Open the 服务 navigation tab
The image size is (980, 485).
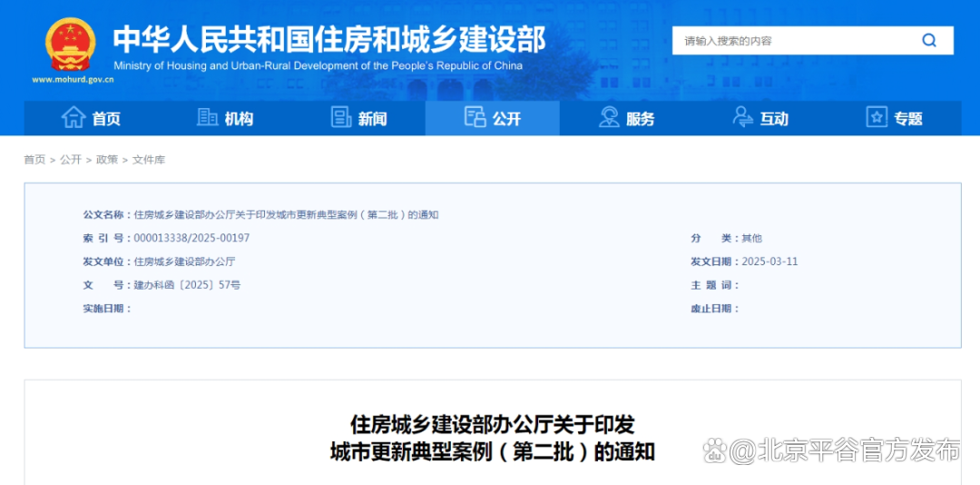[626, 118]
